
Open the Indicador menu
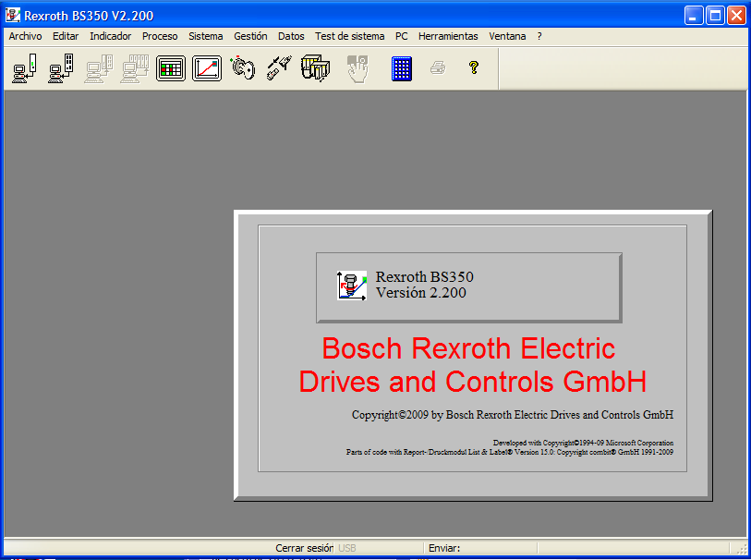tap(111, 36)
